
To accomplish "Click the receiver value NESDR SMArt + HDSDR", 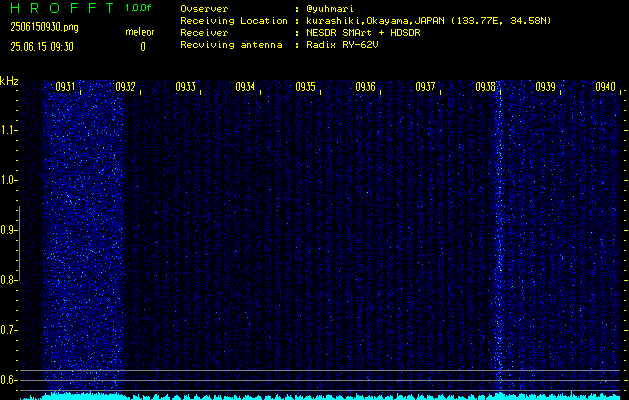I will (x=363, y=33).
